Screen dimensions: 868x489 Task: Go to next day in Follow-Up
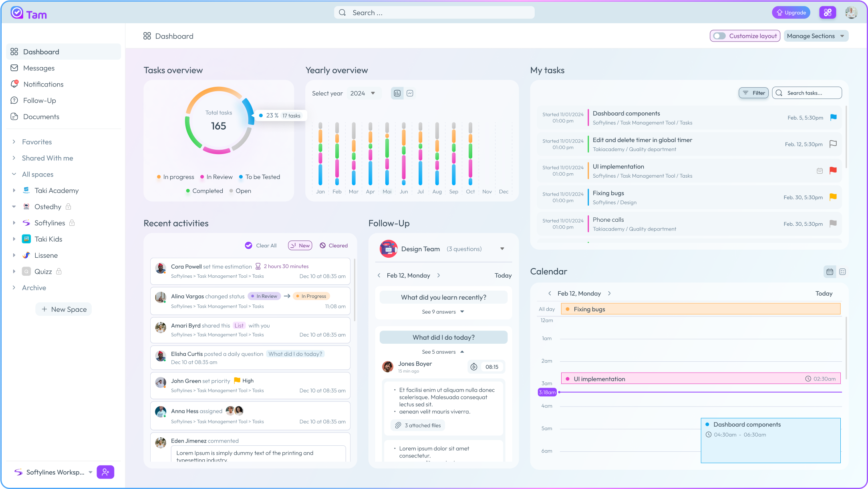point(439,275)
